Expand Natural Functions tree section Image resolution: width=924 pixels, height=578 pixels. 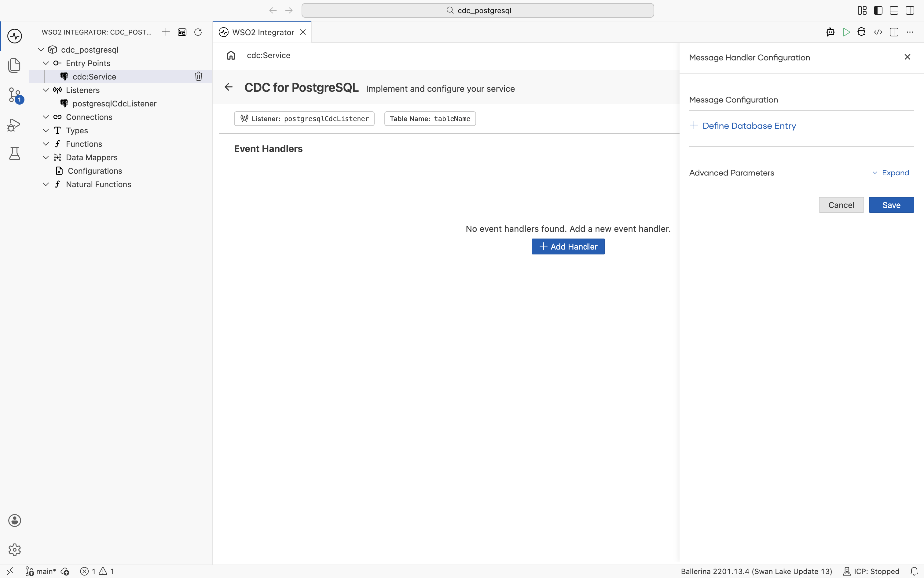[x=46, y=184]
